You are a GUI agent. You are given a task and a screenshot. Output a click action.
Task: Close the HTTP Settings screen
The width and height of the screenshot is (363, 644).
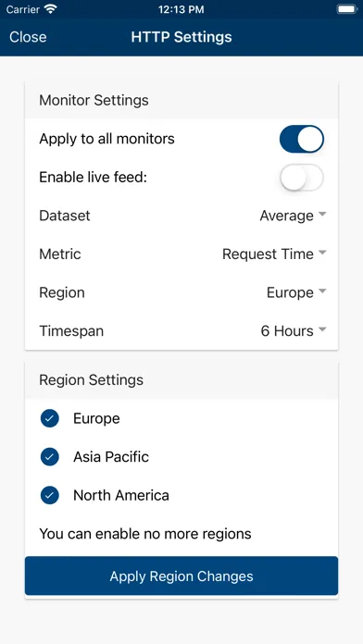(28, 37)
